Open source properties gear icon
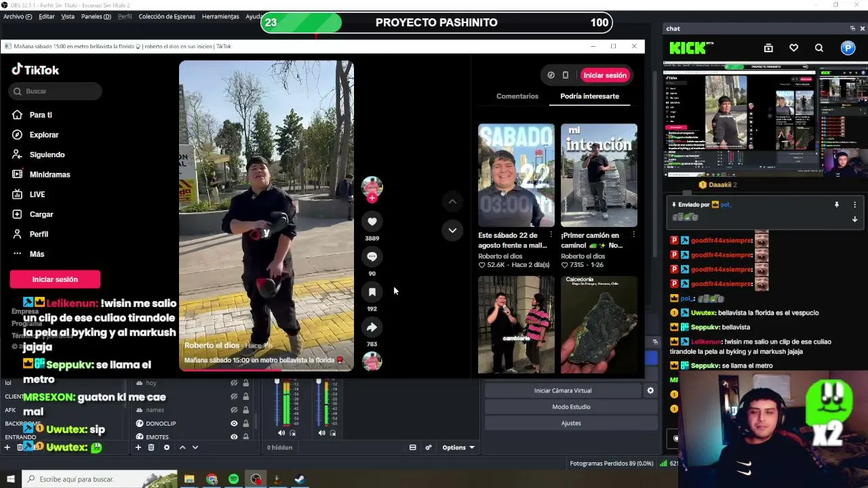Screen dimensions: 868x488 click(166, 447)
